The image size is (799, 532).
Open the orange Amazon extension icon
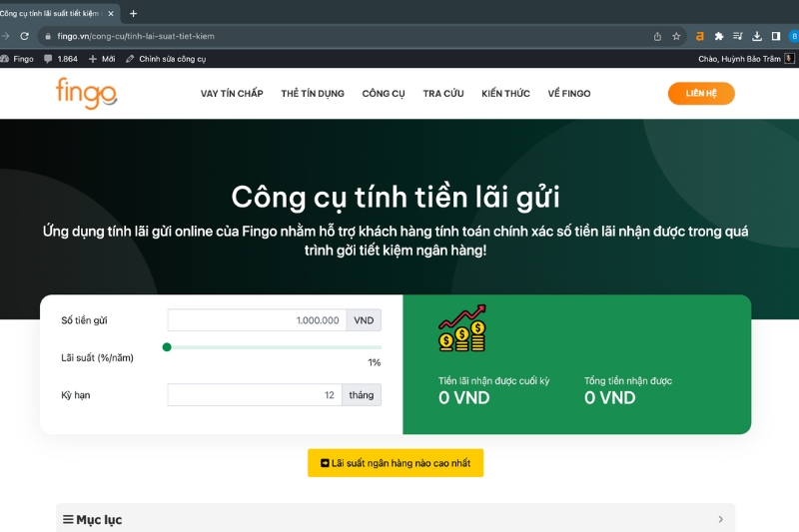[x=700, y=36]
